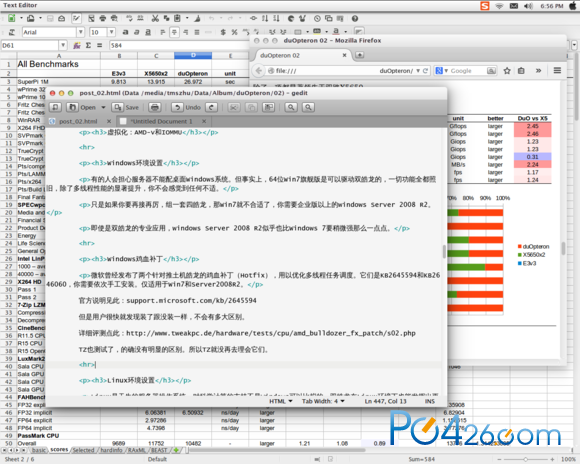This screenshot has width=580, height=464.
Task: Click the paste clipboard icon in Calc toolbar
Action: [177, 18]
